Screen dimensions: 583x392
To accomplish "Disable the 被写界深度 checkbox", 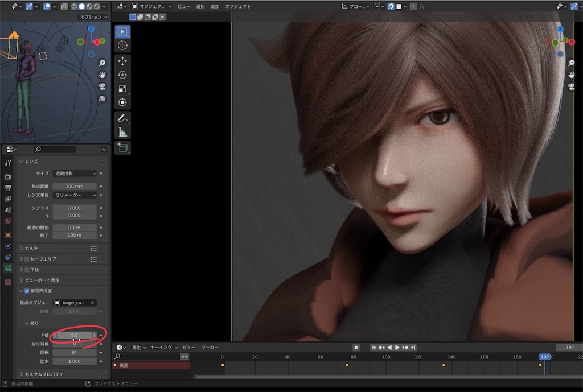I will pyautogui.click(x=27, y=291).
